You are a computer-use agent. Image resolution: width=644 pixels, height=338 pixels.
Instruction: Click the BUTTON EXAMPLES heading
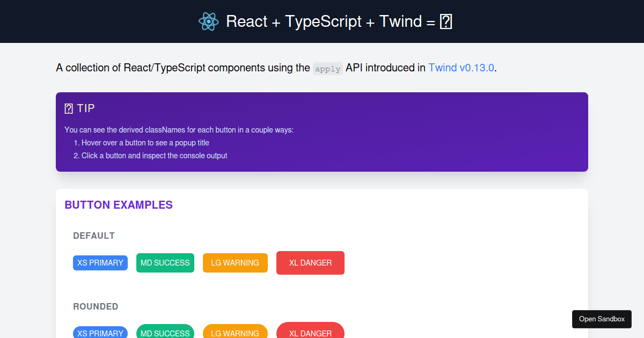[x=119, y=205]
